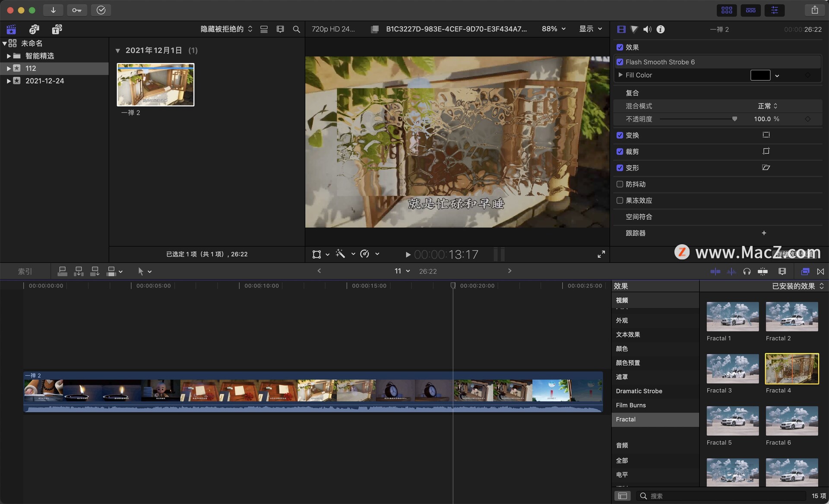Open the 混合模式 blend mode dropdown
Image resolution: width=829 pixels, height=504 pixels.
[767, 106]
